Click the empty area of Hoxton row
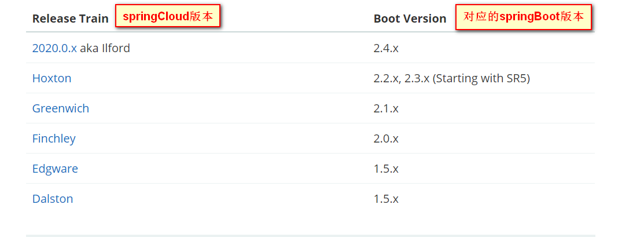 [231, 78]
